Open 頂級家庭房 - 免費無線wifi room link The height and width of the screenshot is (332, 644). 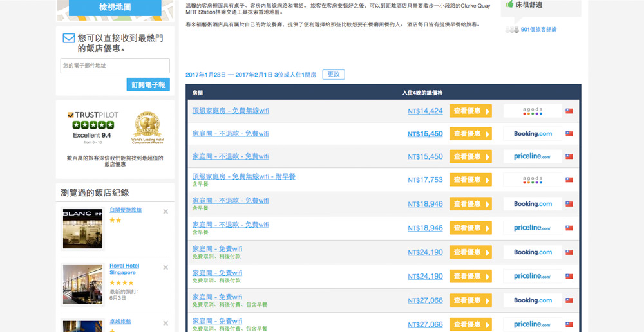pos(231,111)
